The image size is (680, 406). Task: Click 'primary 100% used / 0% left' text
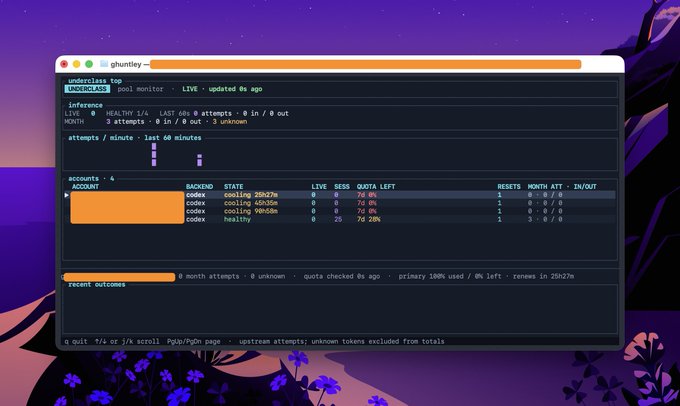(x=450, y=276)
